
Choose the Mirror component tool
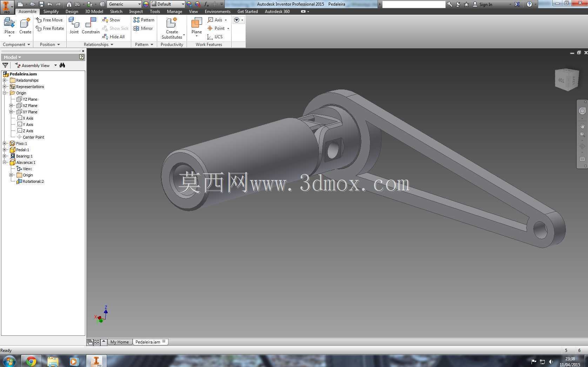tap(143, 28)
